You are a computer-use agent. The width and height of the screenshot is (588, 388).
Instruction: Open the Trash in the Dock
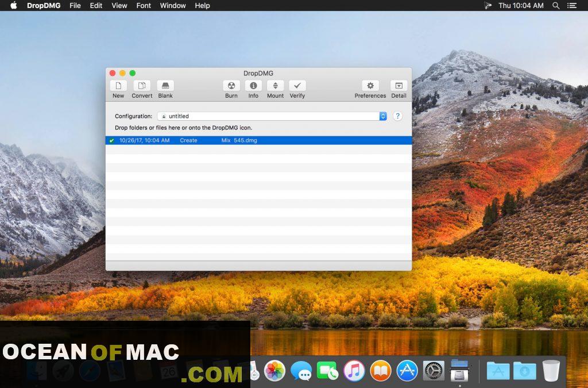click(551, 370)
